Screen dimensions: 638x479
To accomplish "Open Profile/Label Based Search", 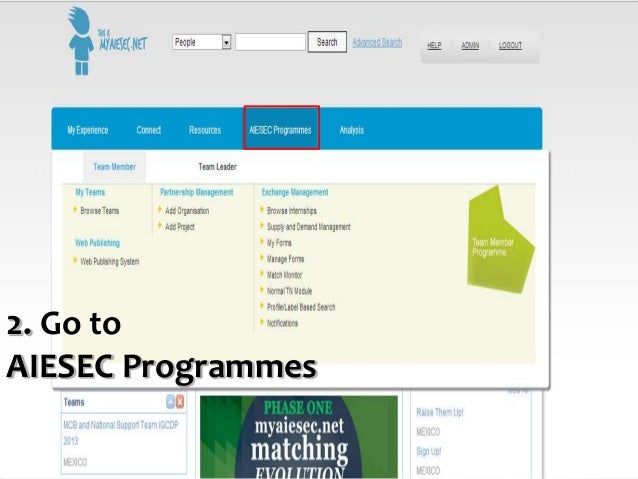I will [x=301, y=307].
